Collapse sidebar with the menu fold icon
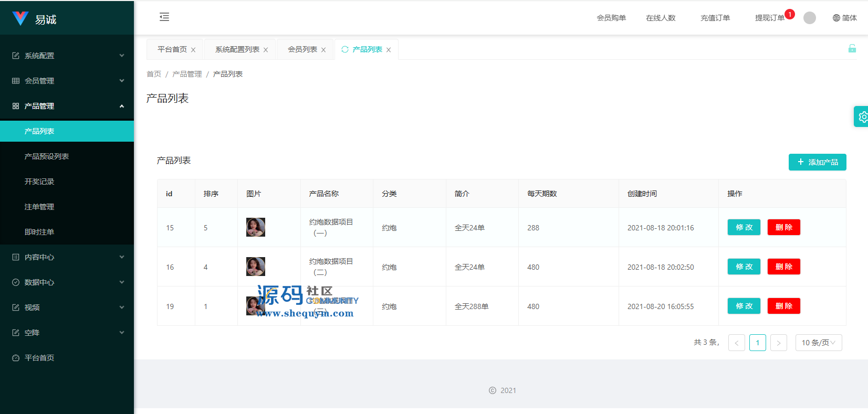This screenshot has height=414, width=868. (164, 17)
